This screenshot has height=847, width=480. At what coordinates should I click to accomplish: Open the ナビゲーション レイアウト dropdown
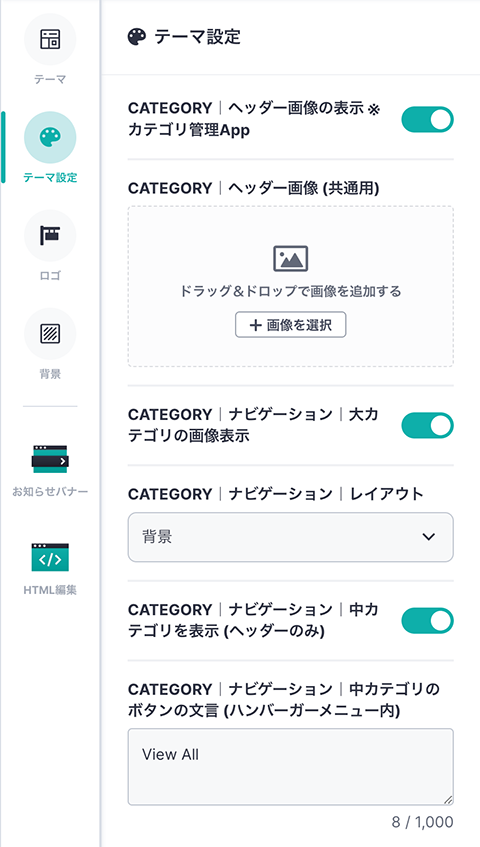coord(290,537)
